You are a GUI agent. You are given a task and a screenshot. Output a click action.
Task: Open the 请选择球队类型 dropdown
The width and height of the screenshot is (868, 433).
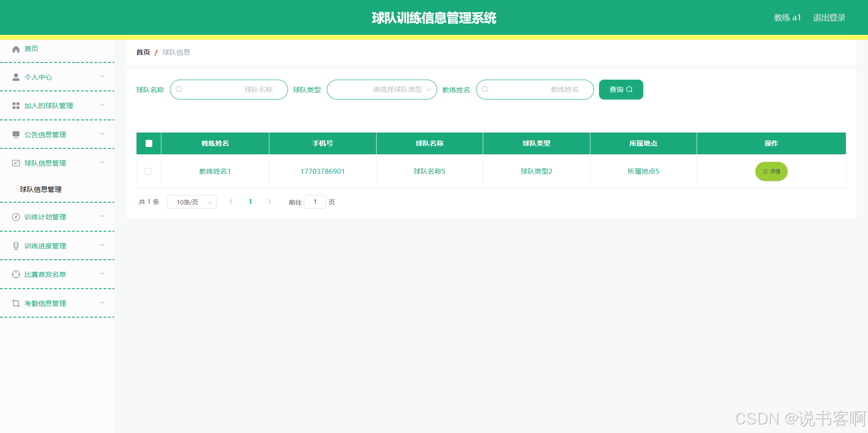[382, 90]
